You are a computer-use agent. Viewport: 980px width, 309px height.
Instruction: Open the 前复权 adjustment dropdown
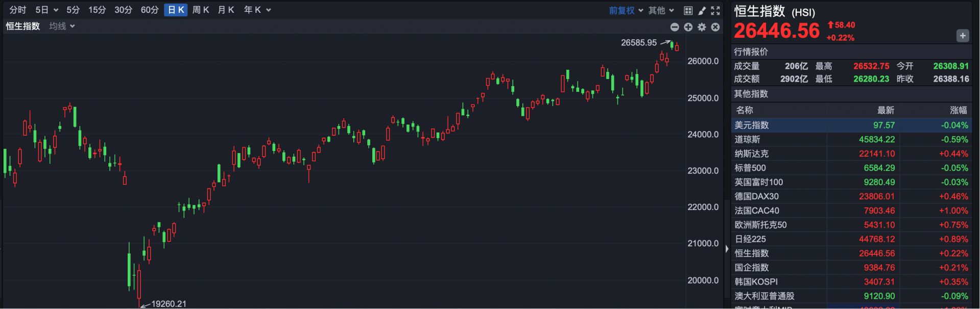[626, 10]
